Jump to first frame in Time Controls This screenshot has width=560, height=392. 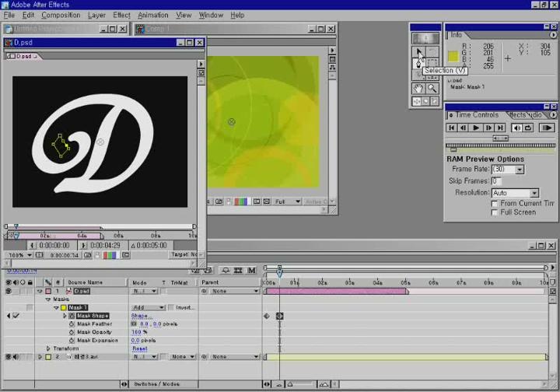click(451, 128)
